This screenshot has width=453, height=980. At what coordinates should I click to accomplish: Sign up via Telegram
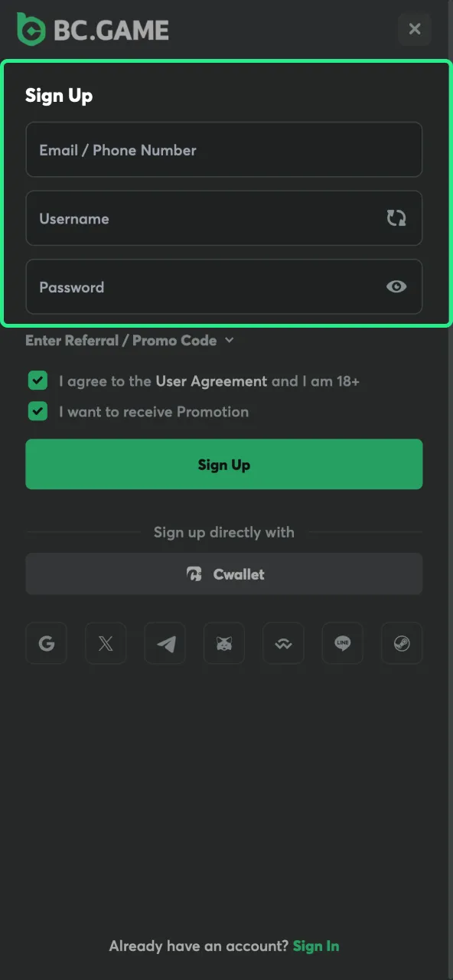pos(165,643)
